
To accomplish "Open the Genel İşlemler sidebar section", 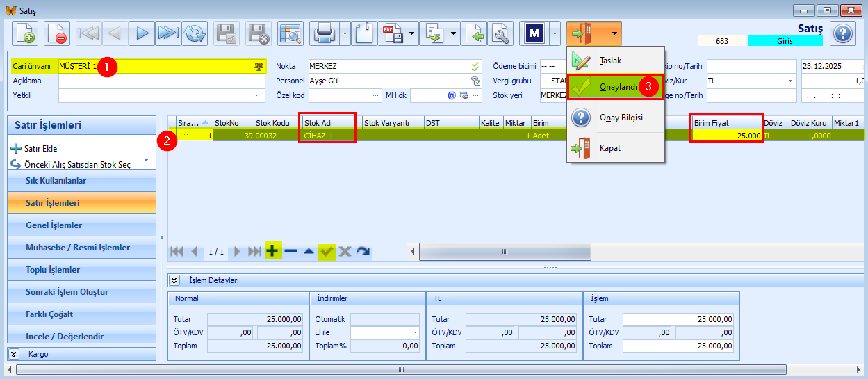I will click(x=54, y=225).
